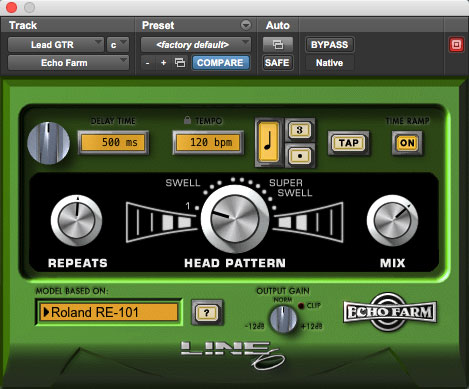Click the COMPARE button

[220, 63]
